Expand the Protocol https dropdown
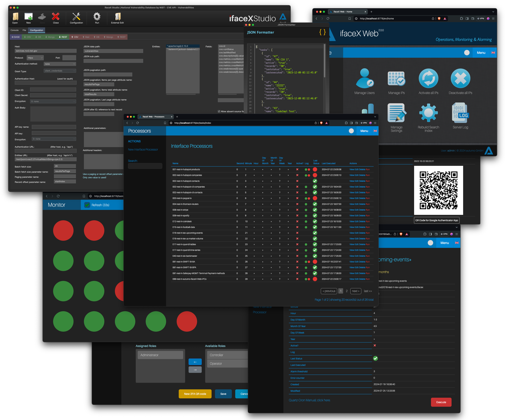505x420 pixels. pos(35,58)
